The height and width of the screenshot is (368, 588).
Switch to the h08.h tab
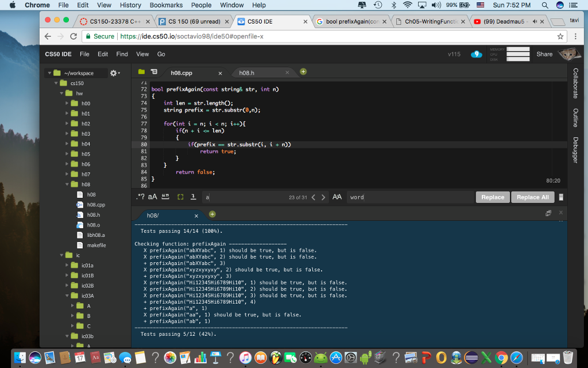pyautogui.click(x=247, y=73)
